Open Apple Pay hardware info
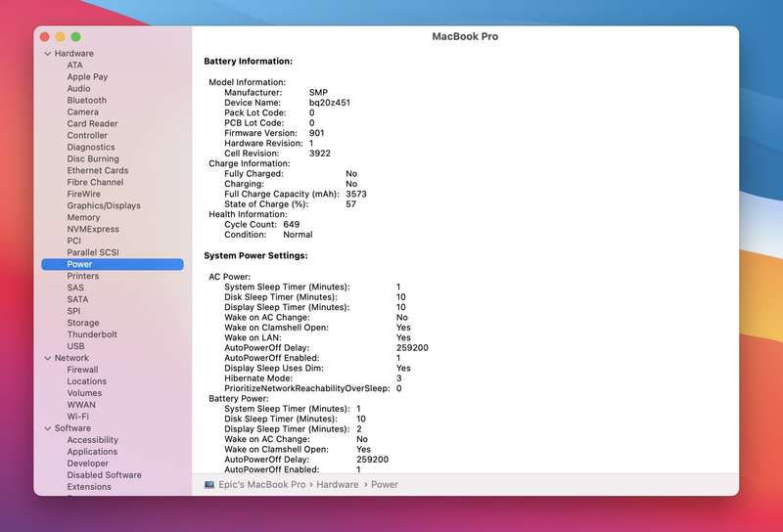Screen dimensions: 783x532 point(87,77)
